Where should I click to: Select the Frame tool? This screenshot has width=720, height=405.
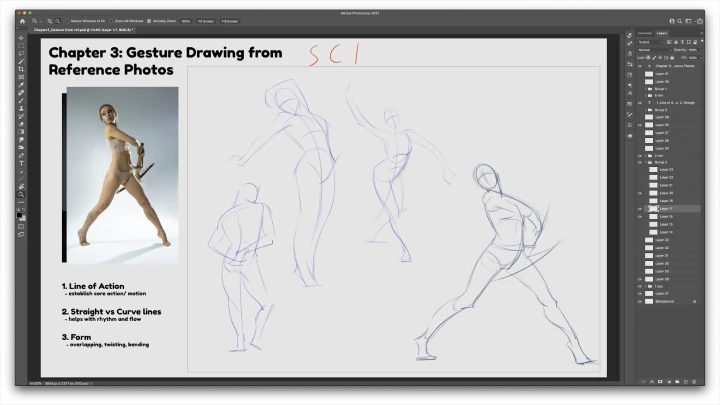[21, 77]
